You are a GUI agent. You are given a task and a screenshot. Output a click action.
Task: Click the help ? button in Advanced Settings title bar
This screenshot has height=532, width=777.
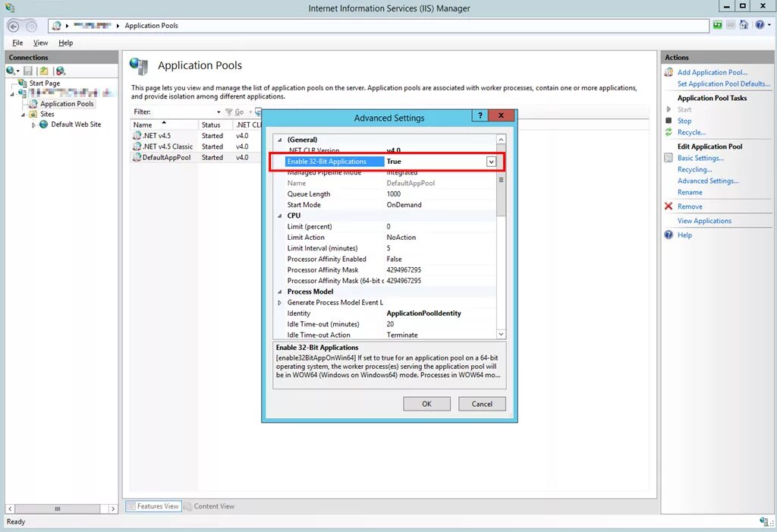480,115
